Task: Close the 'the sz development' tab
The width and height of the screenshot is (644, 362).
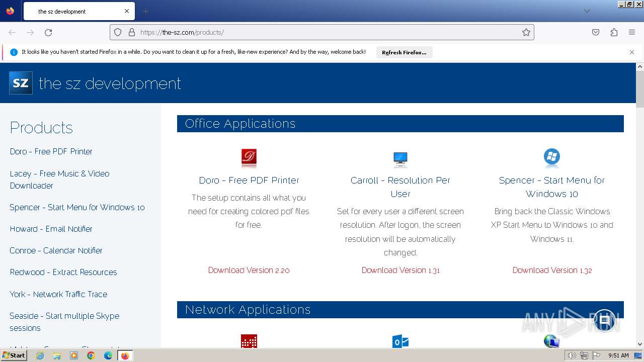Action: (x=127, y=11)
